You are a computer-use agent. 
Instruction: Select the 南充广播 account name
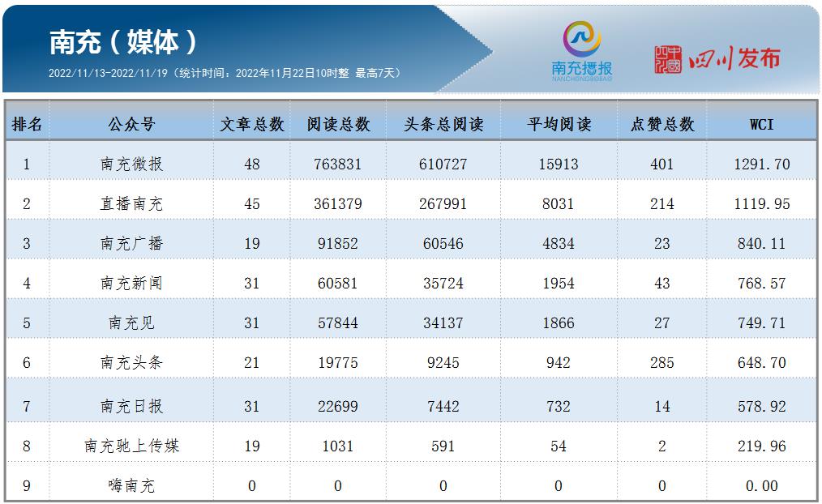coord(131,243)
